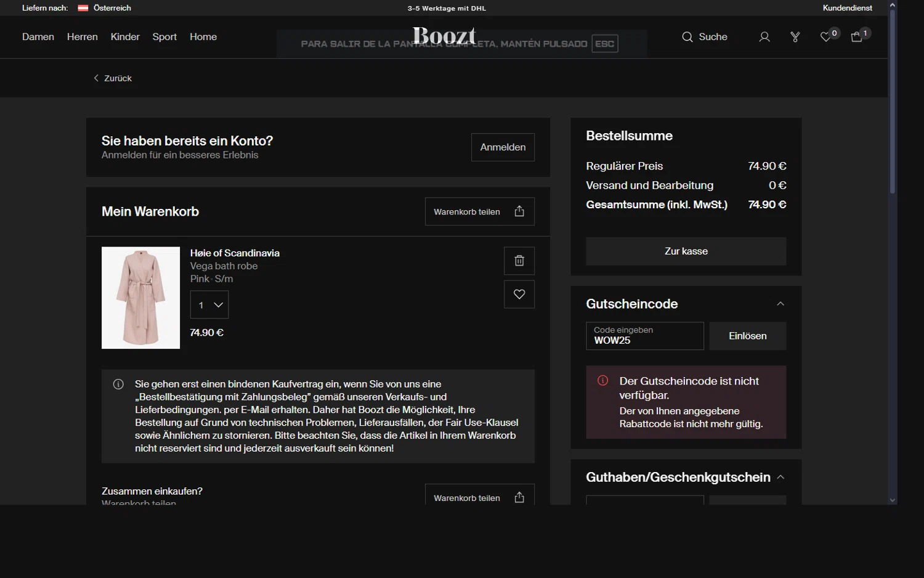Click the page vertical scrollbar
Image resolution: width=924 pixels, height=578 pixels.
tap(893, 102)
